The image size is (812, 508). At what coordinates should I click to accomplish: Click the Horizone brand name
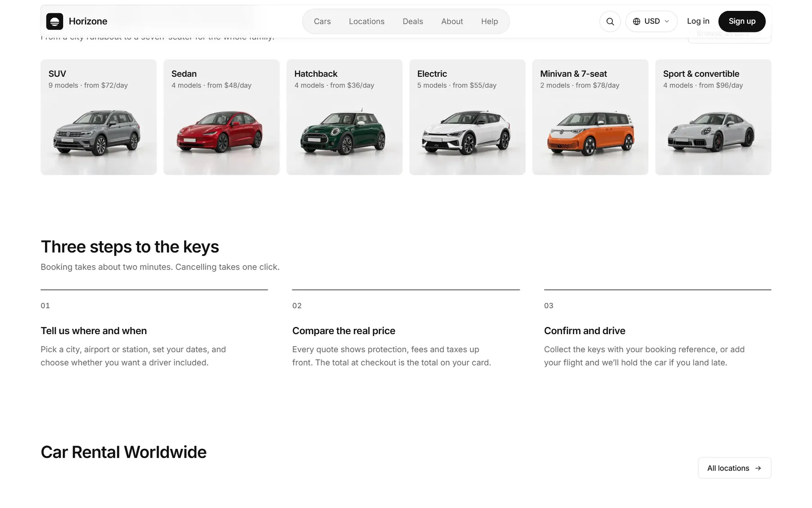tap(88, 21)
